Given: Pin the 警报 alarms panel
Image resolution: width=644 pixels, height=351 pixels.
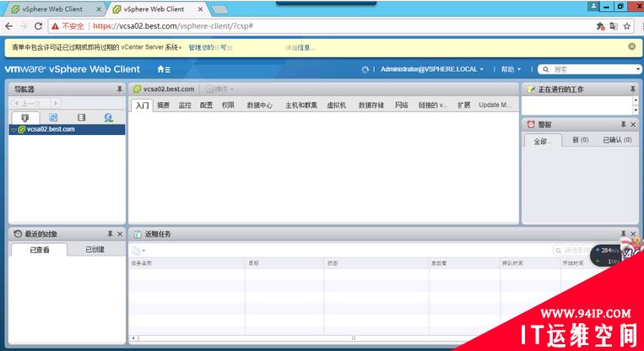Looking at the screenshot, I should click(623, 124).
